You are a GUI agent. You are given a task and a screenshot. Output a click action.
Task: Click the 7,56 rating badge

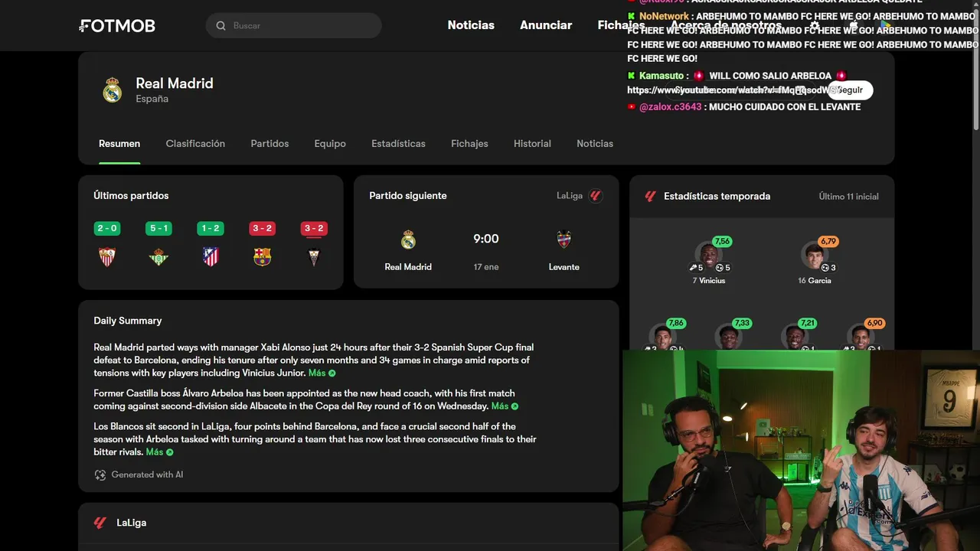tap(722, 241)
